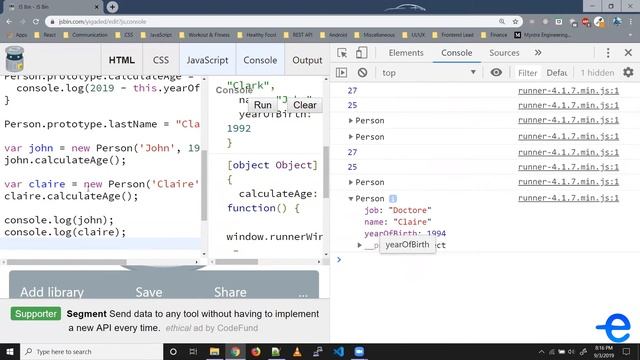Click the console pane vertical scrollbar
Screen dimensions: 640x360
point(326,172)
